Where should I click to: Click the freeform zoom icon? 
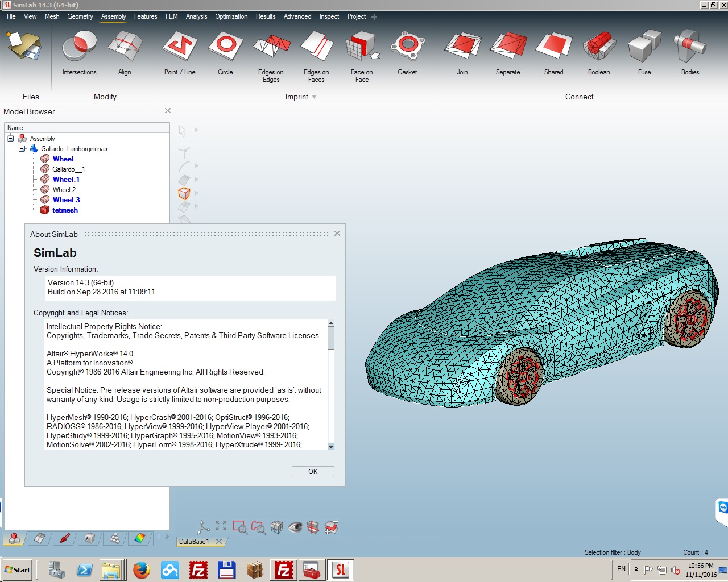[258, 527]
